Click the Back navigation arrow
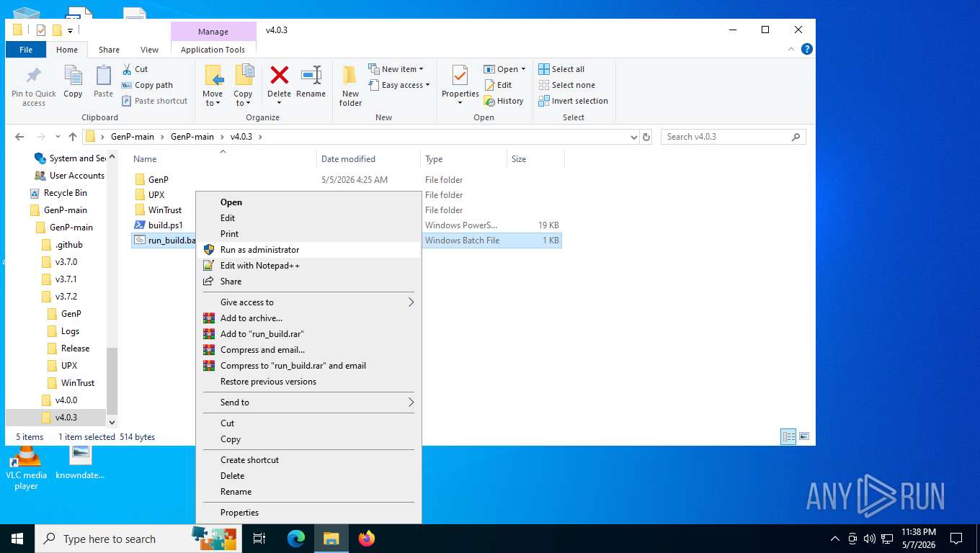 (x=19, y=137)
